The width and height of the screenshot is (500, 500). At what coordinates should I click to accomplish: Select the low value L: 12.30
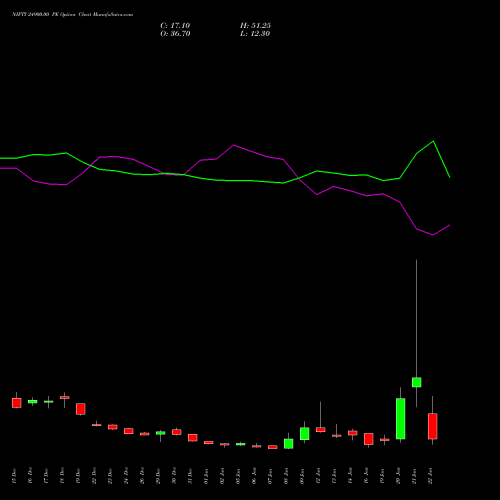point(255,34)
